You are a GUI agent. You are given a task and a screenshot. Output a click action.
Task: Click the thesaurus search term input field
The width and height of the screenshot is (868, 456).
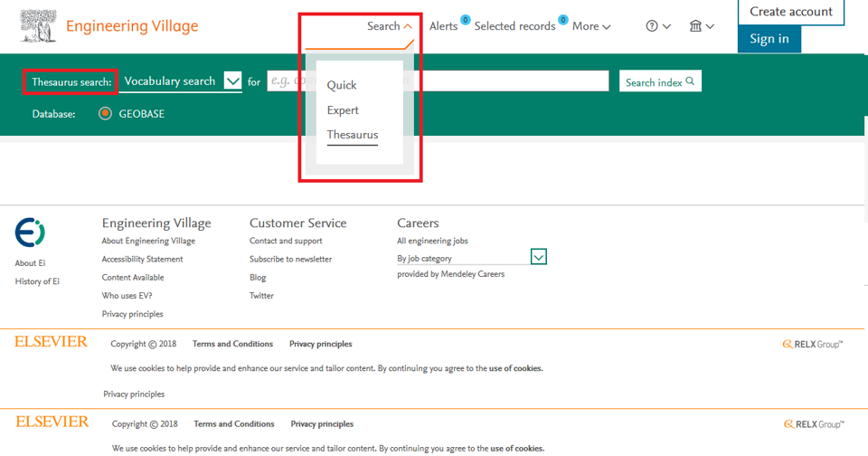[x=438, y=81]
